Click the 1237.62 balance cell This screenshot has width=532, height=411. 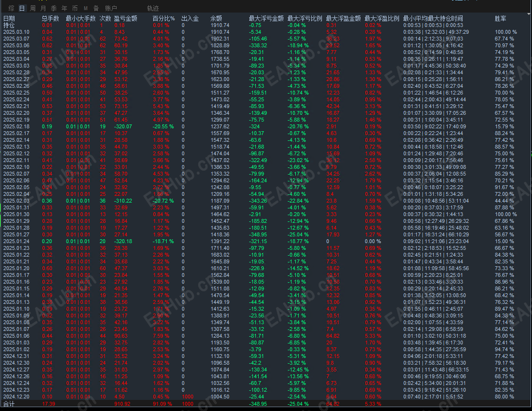[220, 126]
